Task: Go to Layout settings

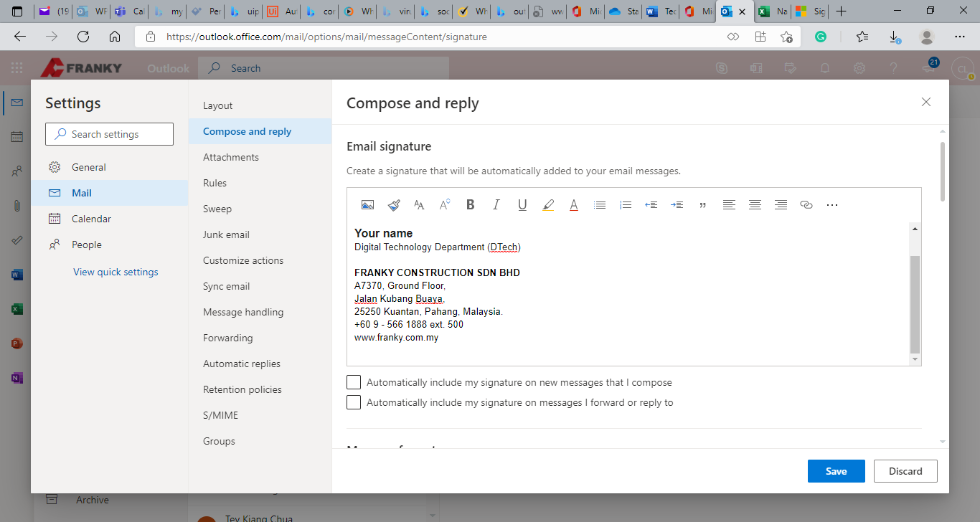Action: pyautogui.click(x=260, y=105)
